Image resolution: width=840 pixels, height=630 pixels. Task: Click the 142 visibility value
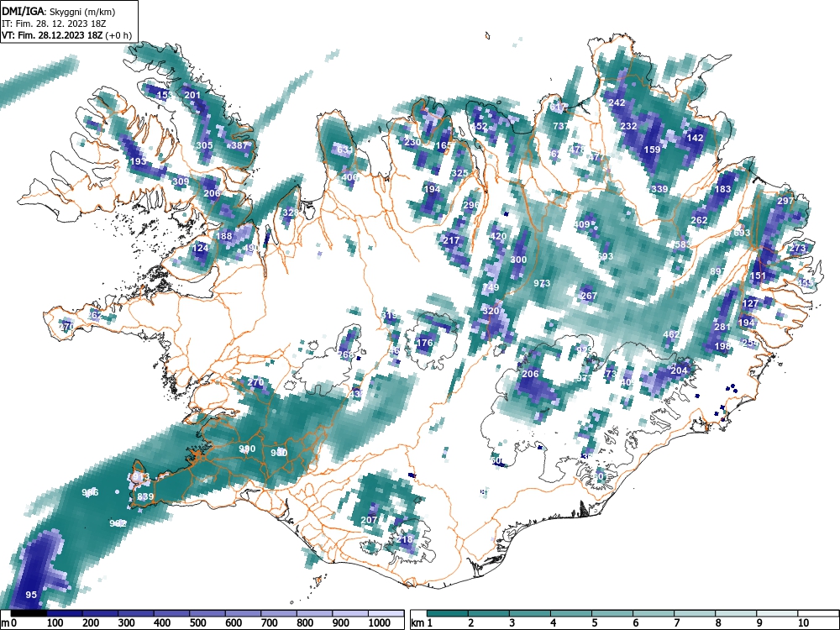click(695, 138)
